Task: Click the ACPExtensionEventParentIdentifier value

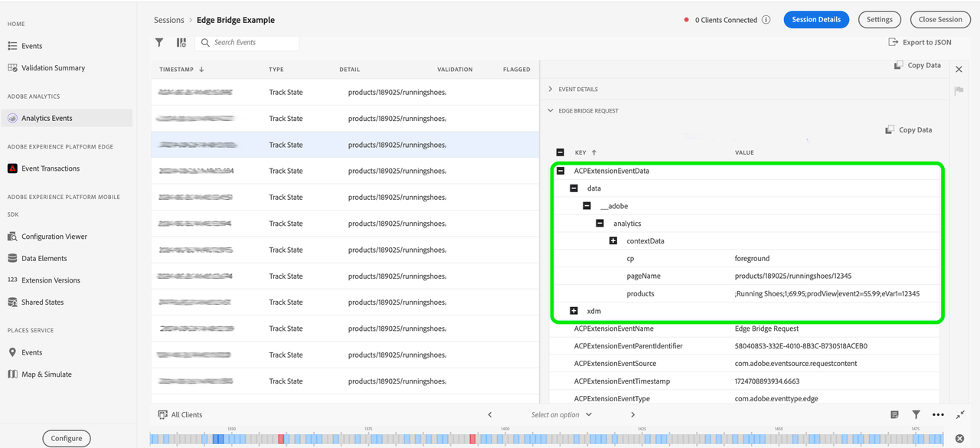Action: [x=801, y=346]
